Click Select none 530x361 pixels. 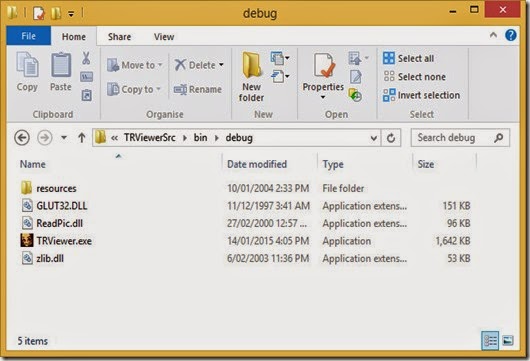414,77
